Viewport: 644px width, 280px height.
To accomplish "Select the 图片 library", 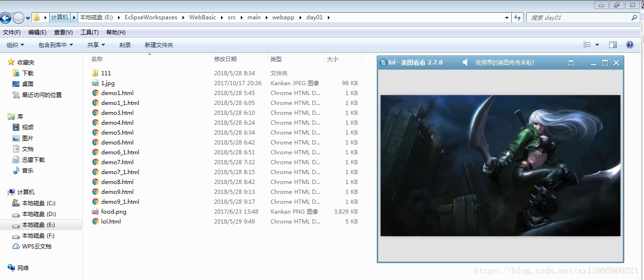I will [28, 138].
